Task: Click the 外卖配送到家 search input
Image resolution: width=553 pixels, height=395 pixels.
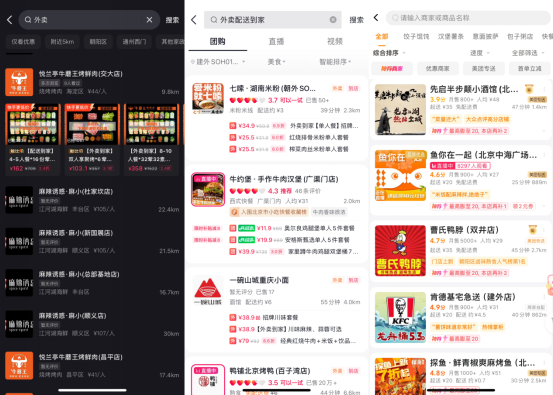Action: click(x=273, y=20)
